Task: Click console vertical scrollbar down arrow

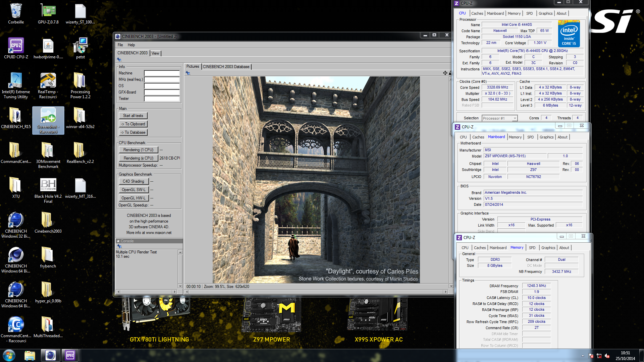Action: [180, 286]
